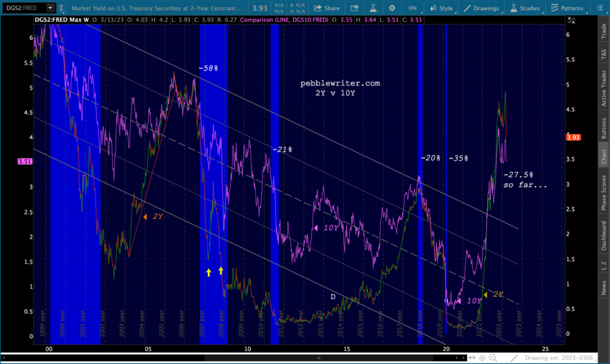Image resolution: width=610 pixels, height=364 pixels.
Task: Switch to the T&S side tab
Action: (x=604, y=54)
